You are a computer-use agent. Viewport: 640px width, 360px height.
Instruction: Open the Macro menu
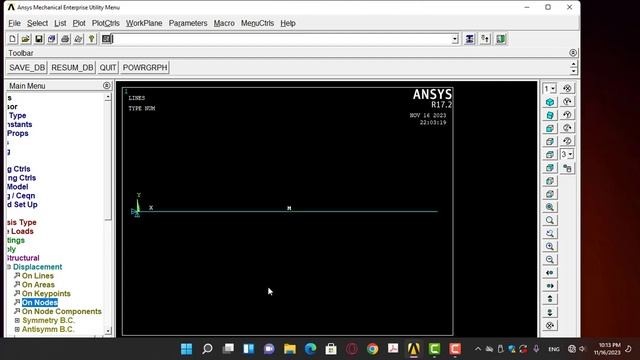click(224, 23)
